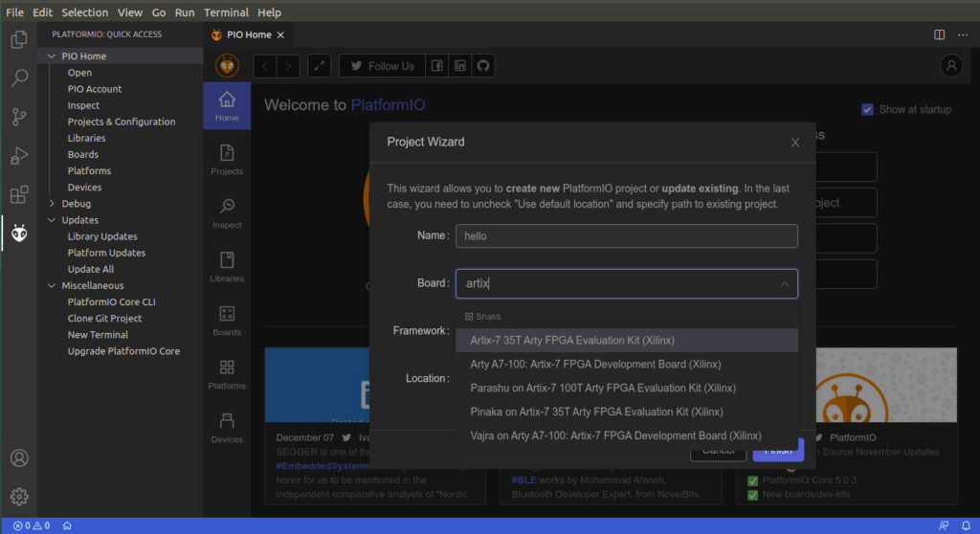Screen dimensions: 980x534
Task: Open the Extensions view
Action: pos(19,194)
